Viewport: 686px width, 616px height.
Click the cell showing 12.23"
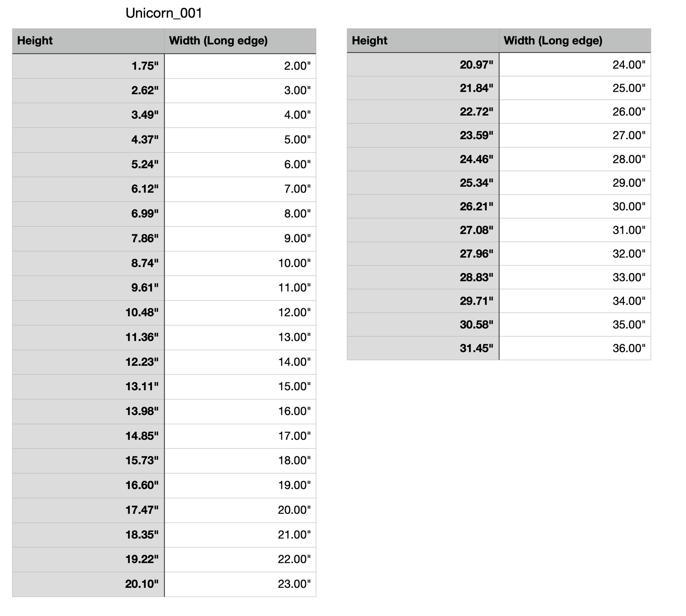[88, 362]
